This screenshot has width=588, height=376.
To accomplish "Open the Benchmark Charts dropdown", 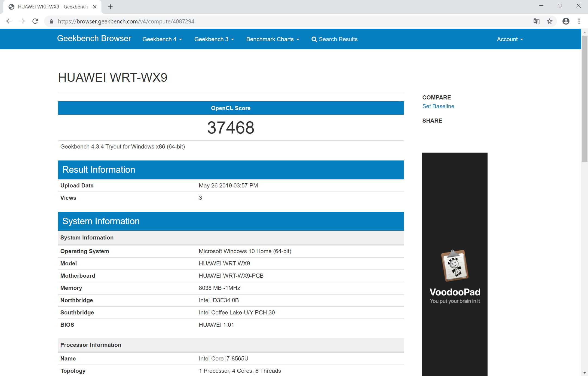I will pos(272,39).
